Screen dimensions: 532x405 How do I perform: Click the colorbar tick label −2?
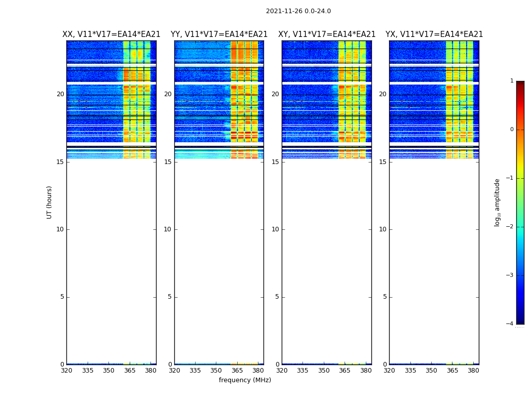point(511,227)
